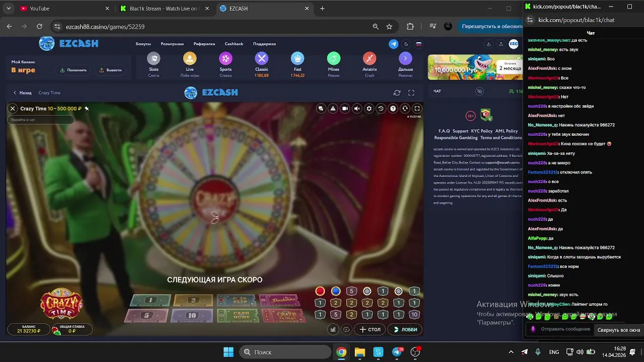Toggle fullscreen in the game toolbar

coord(417,108)
